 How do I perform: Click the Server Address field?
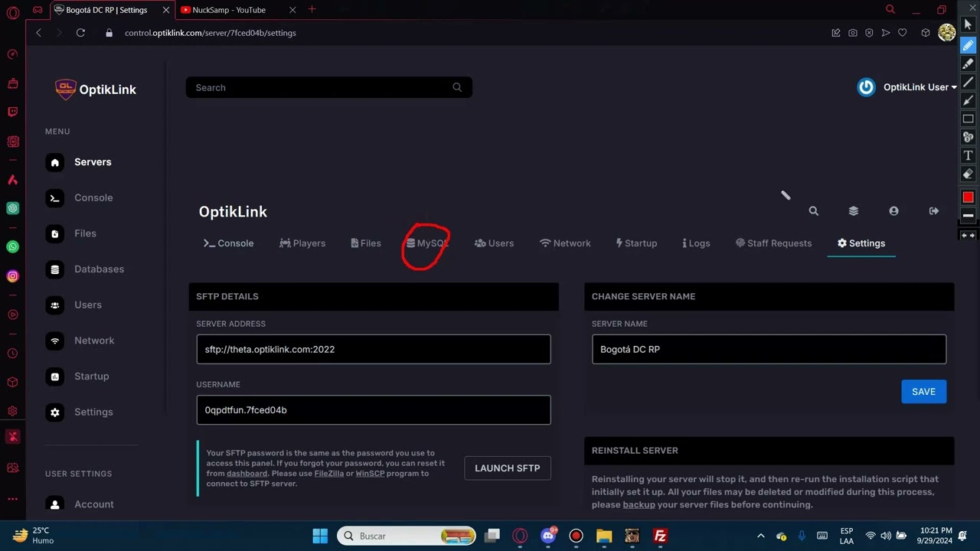tap(374, 349)
